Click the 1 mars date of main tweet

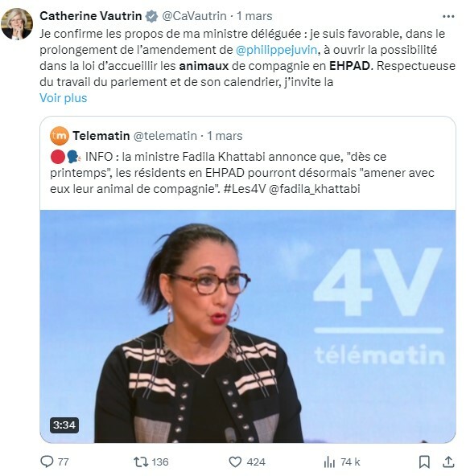pyautogui.click(x=254, y=16)
